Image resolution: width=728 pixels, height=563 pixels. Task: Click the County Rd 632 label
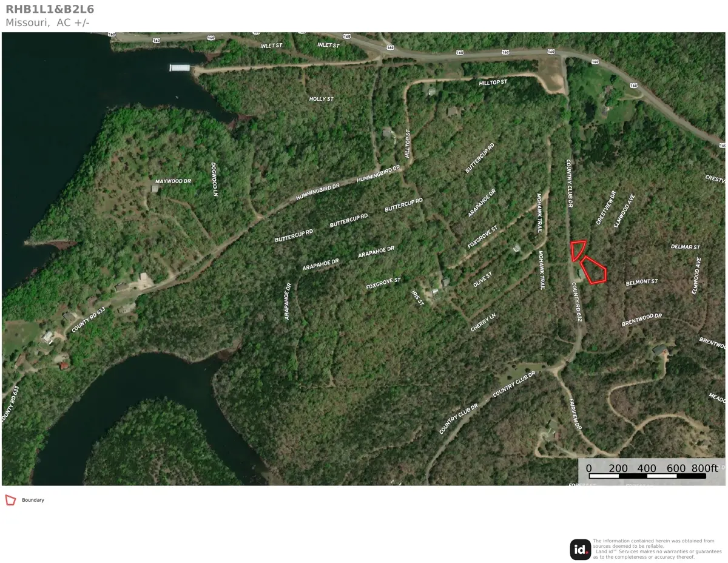point(576,302)
